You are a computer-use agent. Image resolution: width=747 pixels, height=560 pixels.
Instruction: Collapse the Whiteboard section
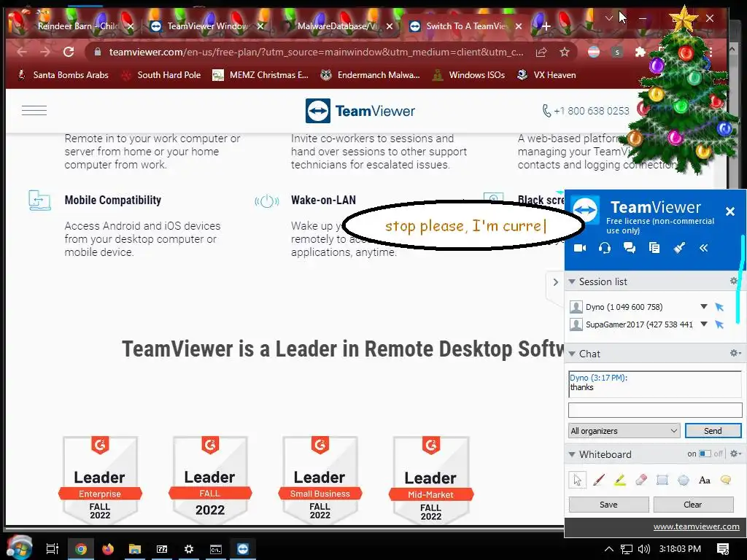(572, 454)
